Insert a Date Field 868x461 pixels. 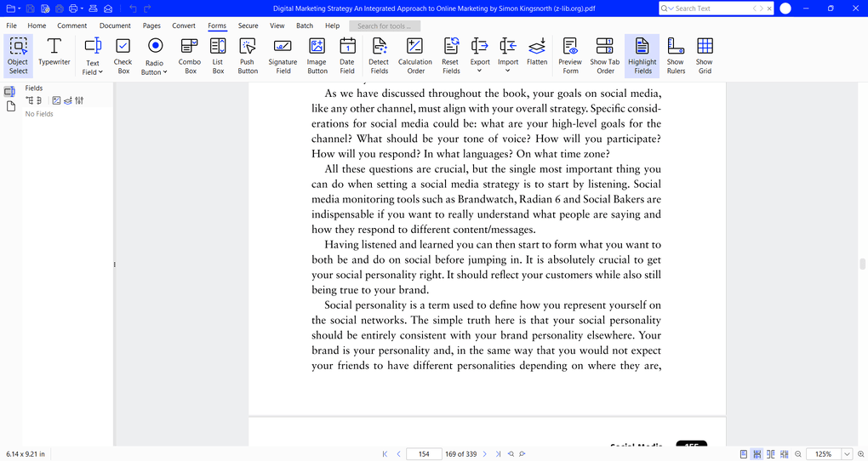point(347,56)
